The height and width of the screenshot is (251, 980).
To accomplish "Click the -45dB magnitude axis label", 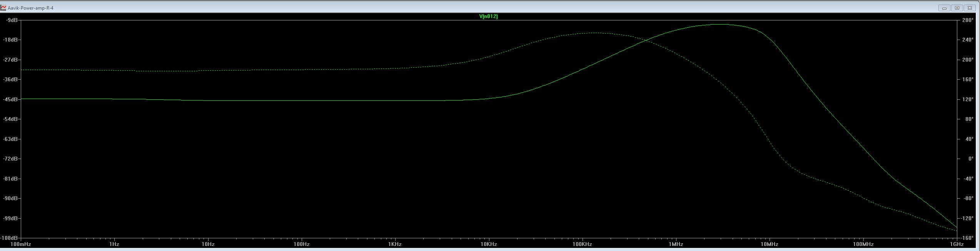I will [x=10, y=99].
